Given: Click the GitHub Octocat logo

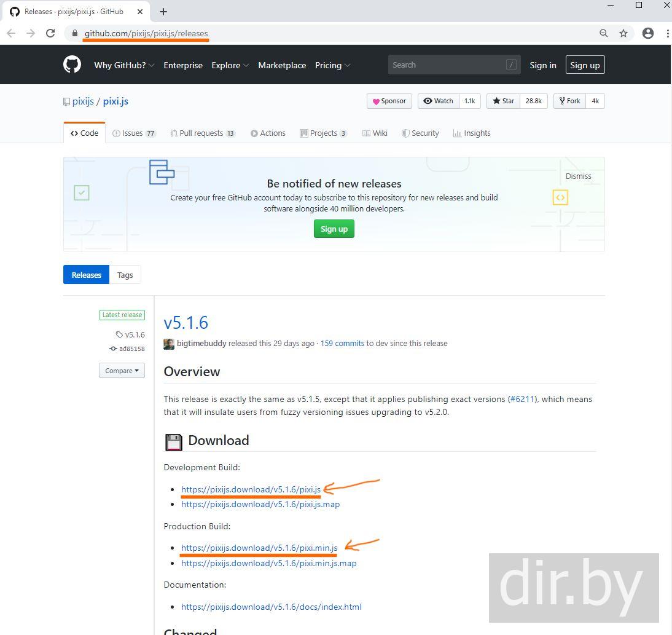Looking at the screenshot, I should [x=72, y=65].
